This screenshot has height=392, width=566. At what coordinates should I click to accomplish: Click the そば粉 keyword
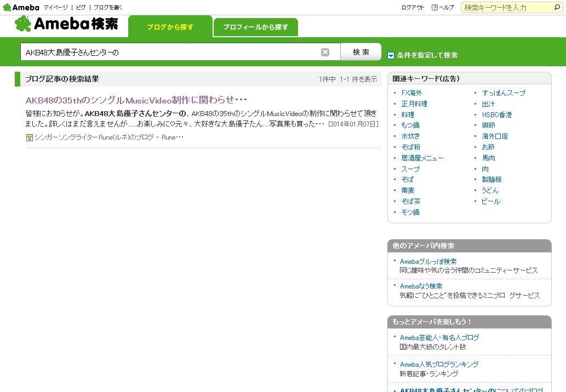(x=411, y=147)
